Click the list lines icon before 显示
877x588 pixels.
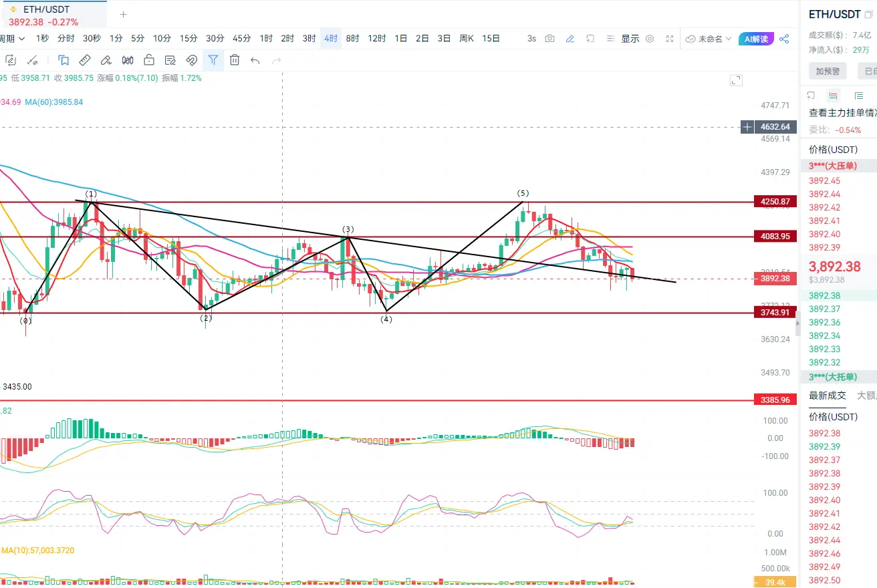pos(610,39)
